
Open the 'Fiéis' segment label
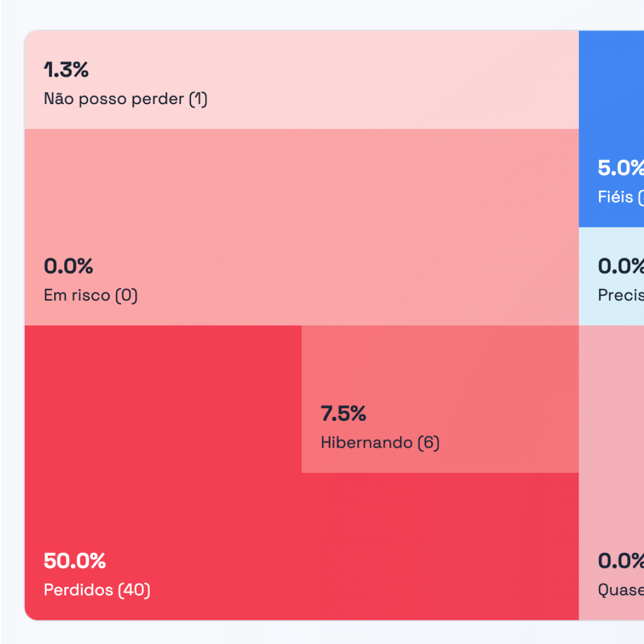[617, 197]
